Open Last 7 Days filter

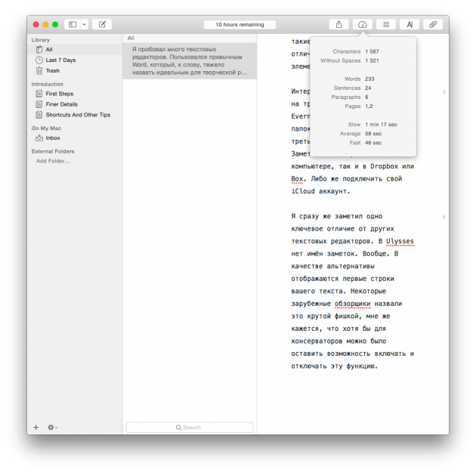tap(60, 60)
